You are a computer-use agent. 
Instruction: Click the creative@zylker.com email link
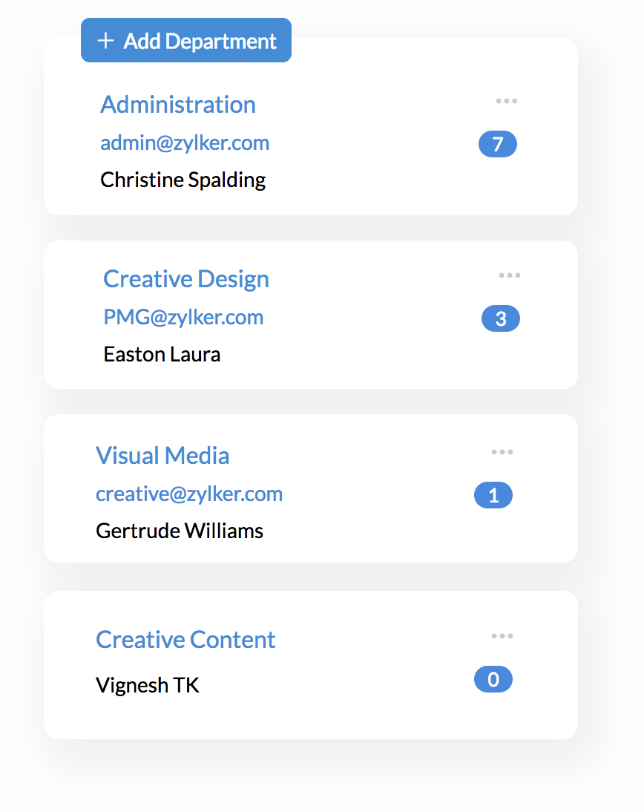tap(189, 494)
